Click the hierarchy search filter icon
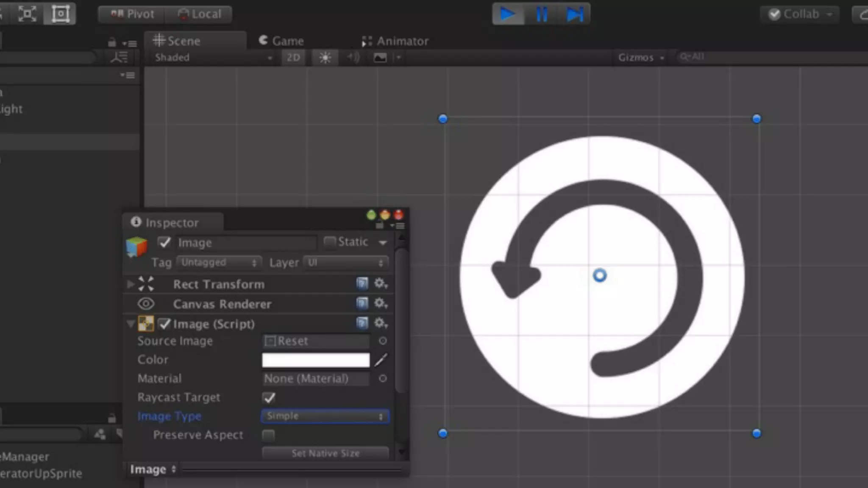The height and width of the screenshot is (488, 868). 119,58
